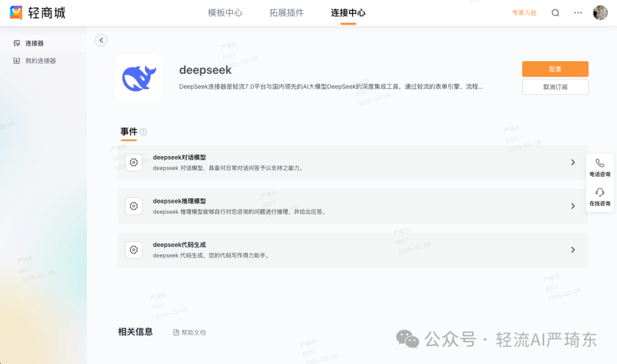This screenshot has height=364, width=617.
Task: Click the gear icon beside deepseek对话模型
Action: coord(133,162)
